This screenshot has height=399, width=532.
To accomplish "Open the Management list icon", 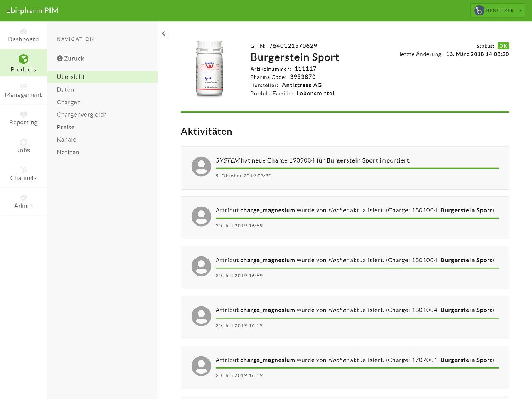I will point(23,87).
